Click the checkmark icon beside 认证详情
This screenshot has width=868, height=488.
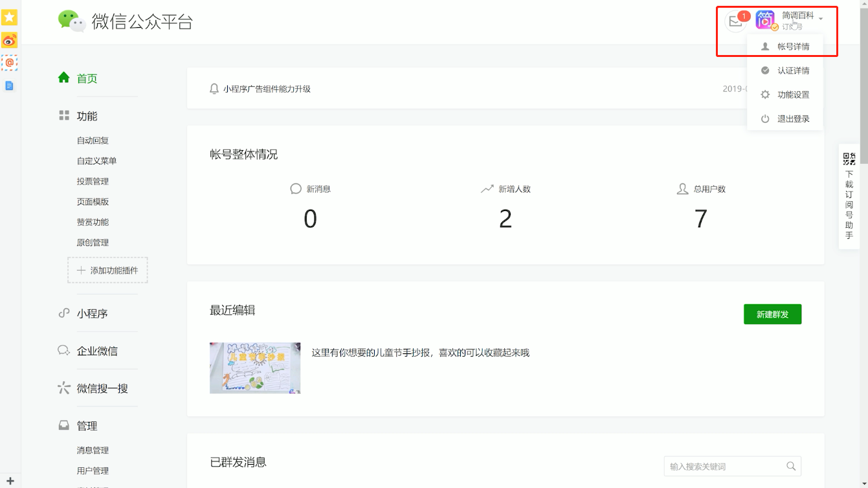[x=765, y=71]
